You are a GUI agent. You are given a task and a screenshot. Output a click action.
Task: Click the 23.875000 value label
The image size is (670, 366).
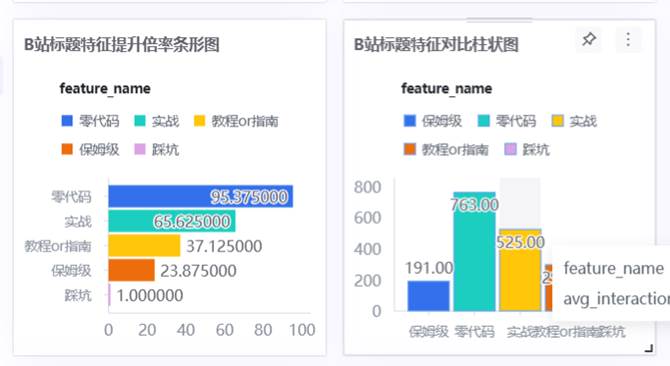(x=198, y=271)
